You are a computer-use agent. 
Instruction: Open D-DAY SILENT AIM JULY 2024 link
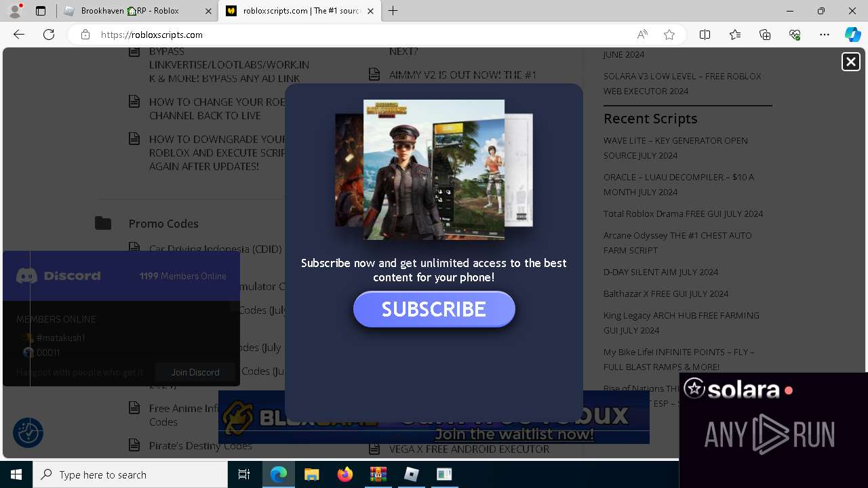pos(660,272)
